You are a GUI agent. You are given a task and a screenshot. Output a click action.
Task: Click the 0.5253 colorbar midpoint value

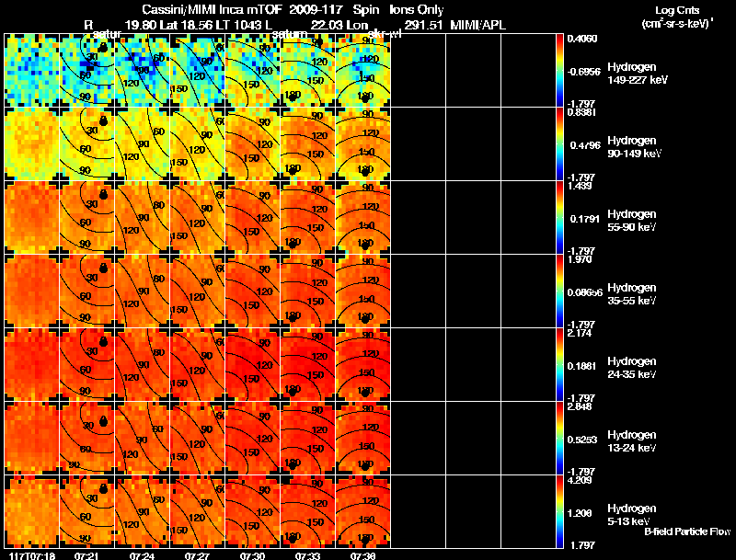point(583,440)
